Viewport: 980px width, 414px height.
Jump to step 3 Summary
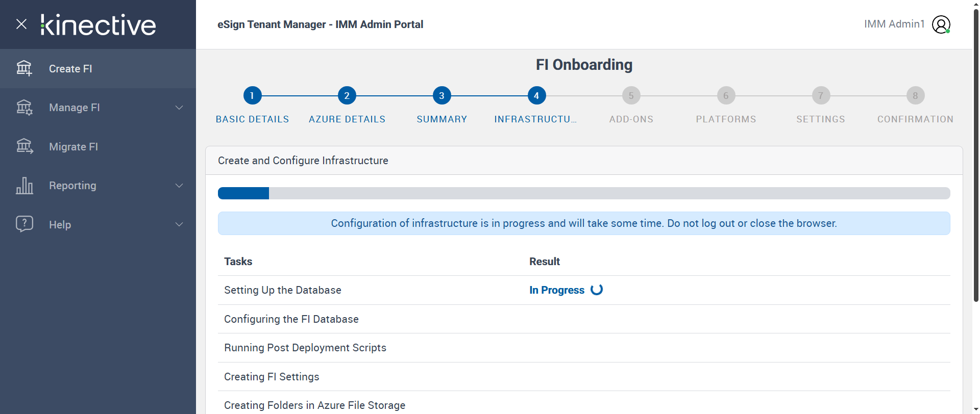442,95
